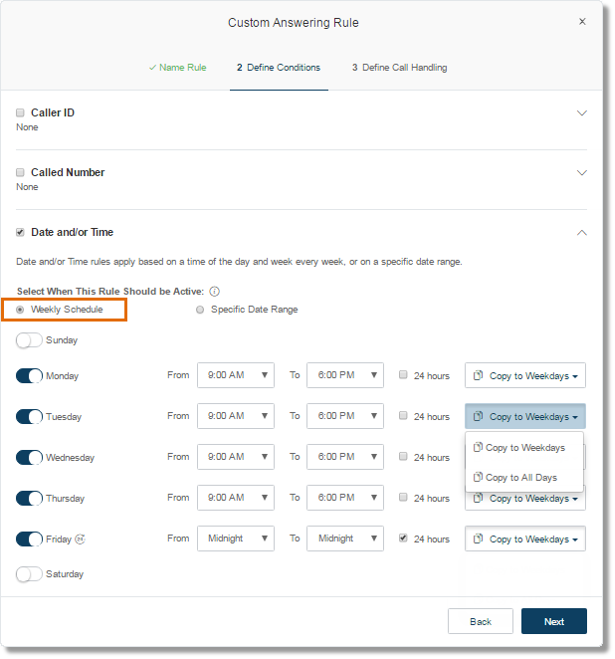Expand the Called Number section chevron
This screenshot has width=615, height=659.
582,172
